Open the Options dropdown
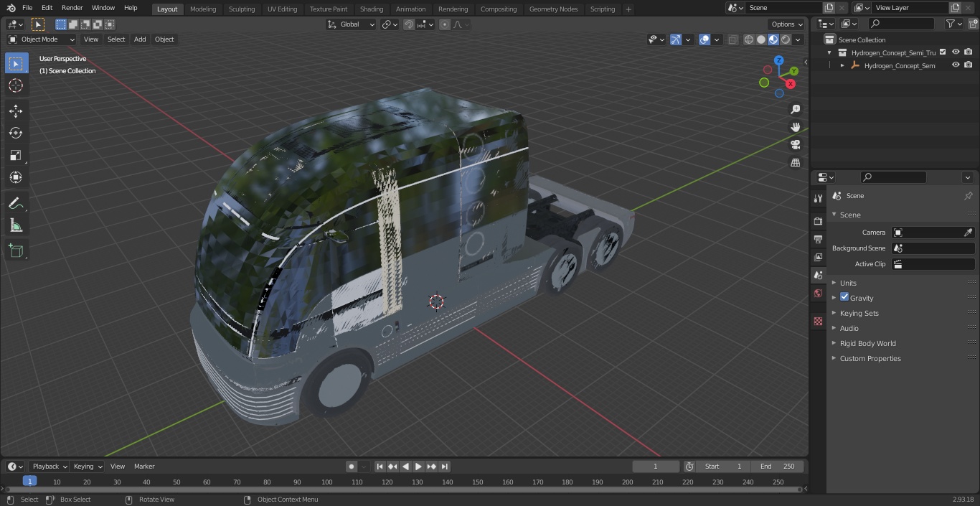The width and height of the screenshot is (980, 506). point(787,24)
